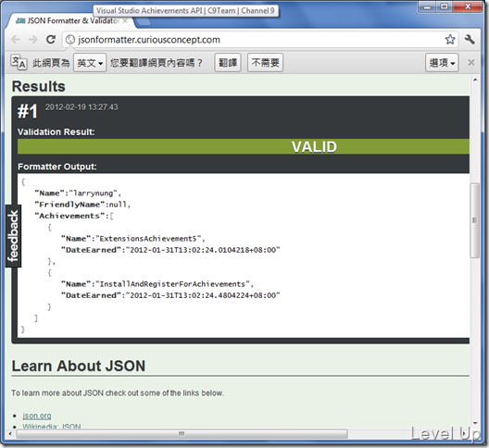Open the 選項 options dropdown
This screenshot has width=489, height=448.
click(x=442, y=63)
